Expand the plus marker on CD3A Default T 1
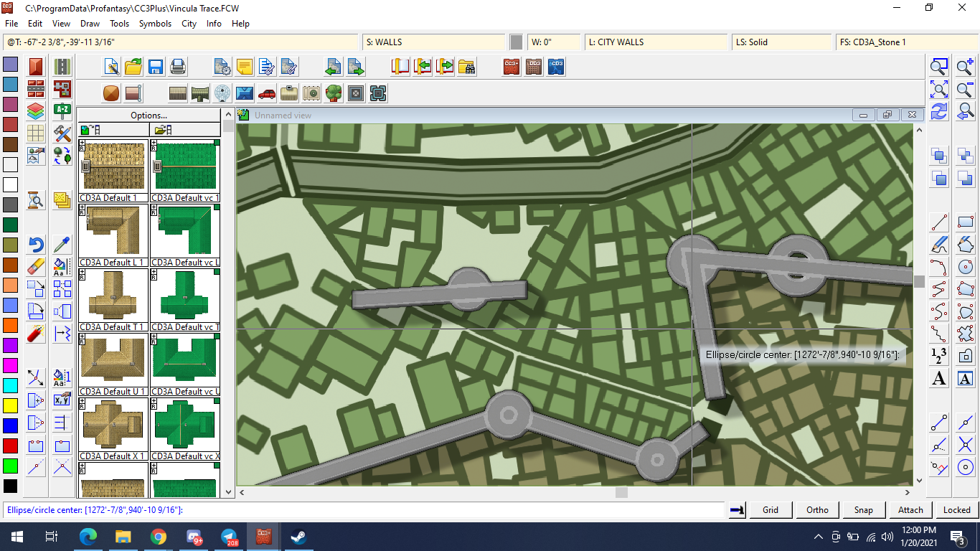 [83, 271]
